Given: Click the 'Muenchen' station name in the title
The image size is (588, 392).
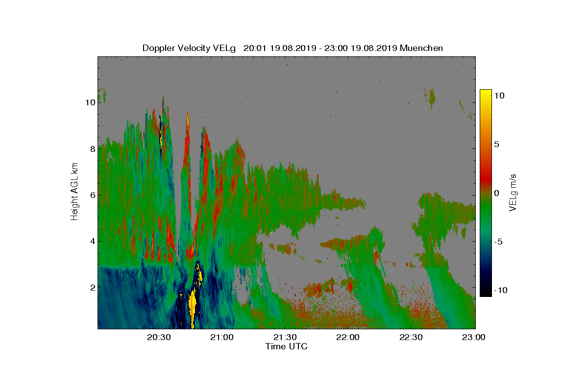Looking at the screenshot, I should 421,48.
